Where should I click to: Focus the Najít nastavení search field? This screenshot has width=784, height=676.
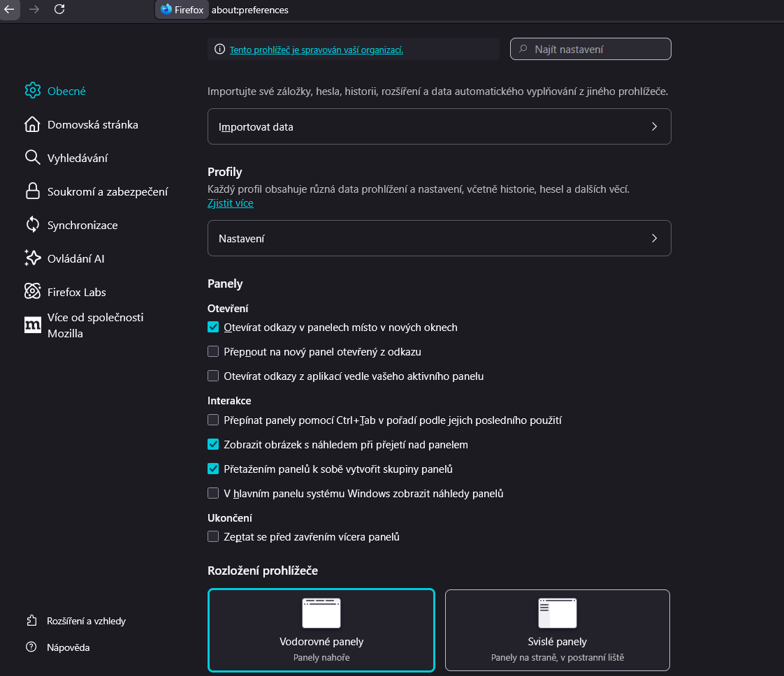590,49
